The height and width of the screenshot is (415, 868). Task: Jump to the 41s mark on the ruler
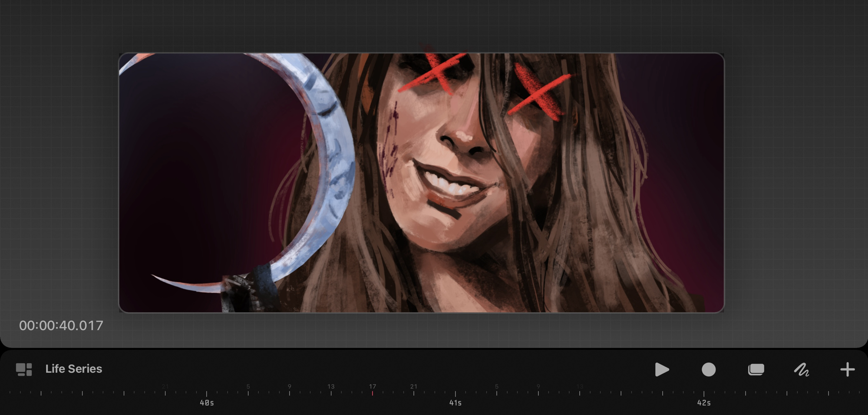tap(455, 394)
